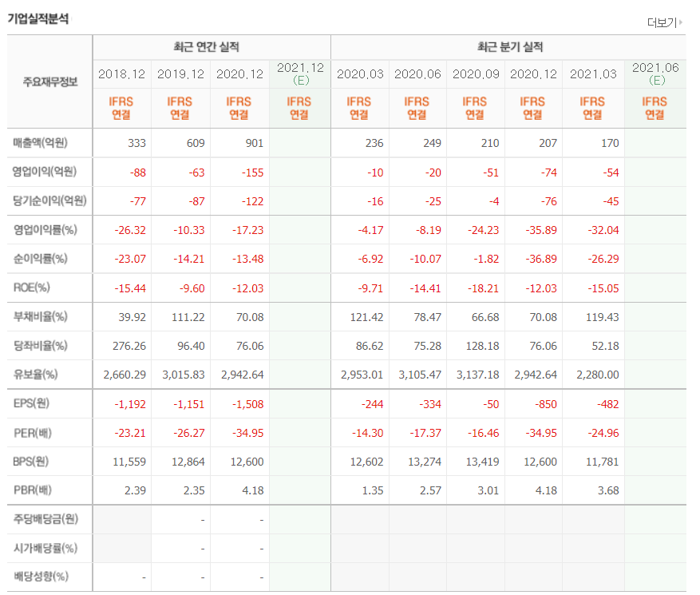Select the 부채비율(%) row label
The image size is (700, 595).
coord(40,317)
